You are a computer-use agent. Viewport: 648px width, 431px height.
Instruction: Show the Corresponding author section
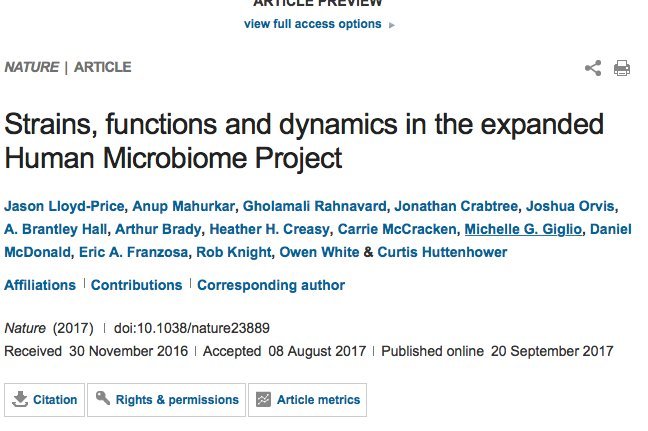(271, 285)
